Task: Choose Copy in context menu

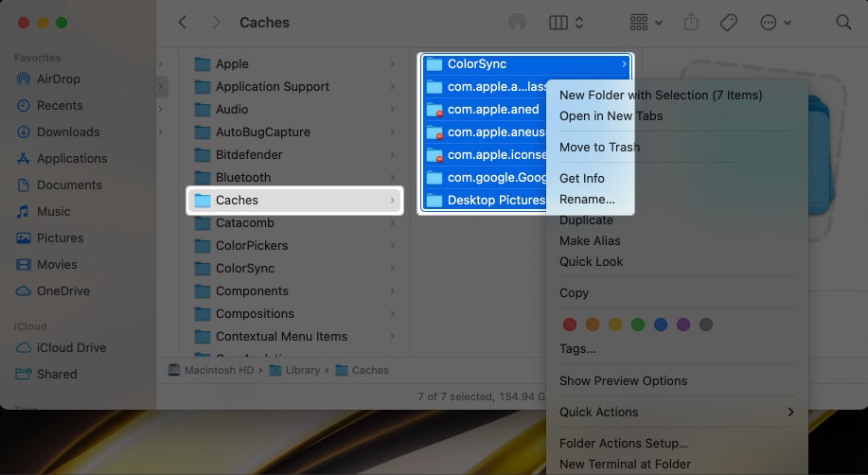Action: [574, 293]
